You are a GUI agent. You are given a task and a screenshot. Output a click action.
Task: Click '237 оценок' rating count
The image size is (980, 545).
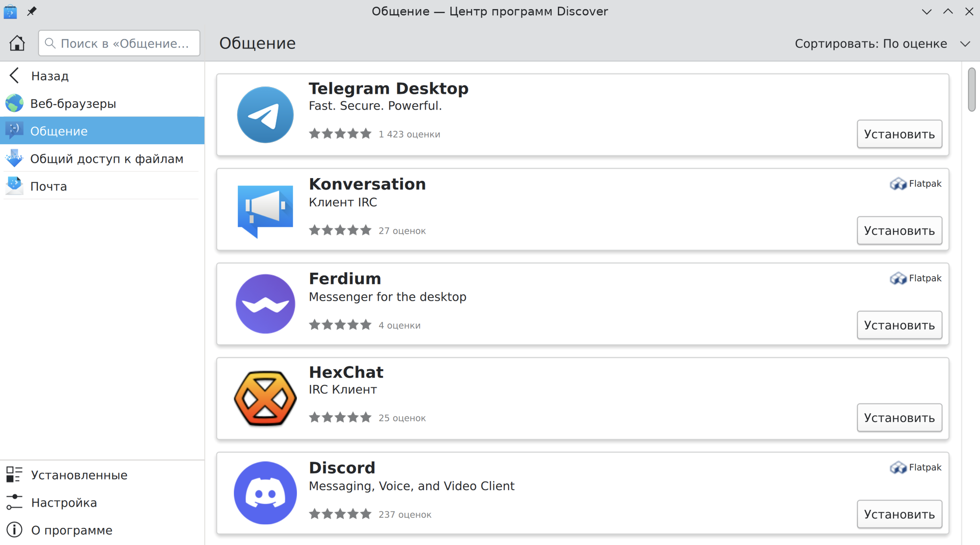point(405,515)
